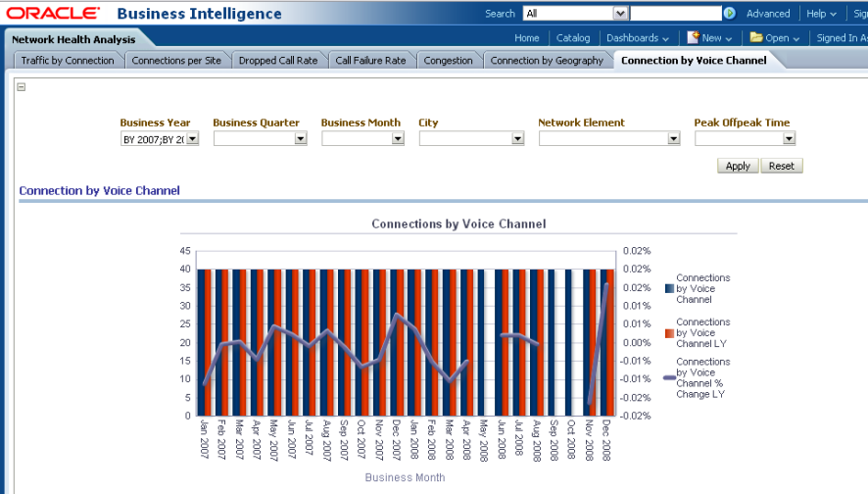Open the Business Year dropdown

pos(192,139)
